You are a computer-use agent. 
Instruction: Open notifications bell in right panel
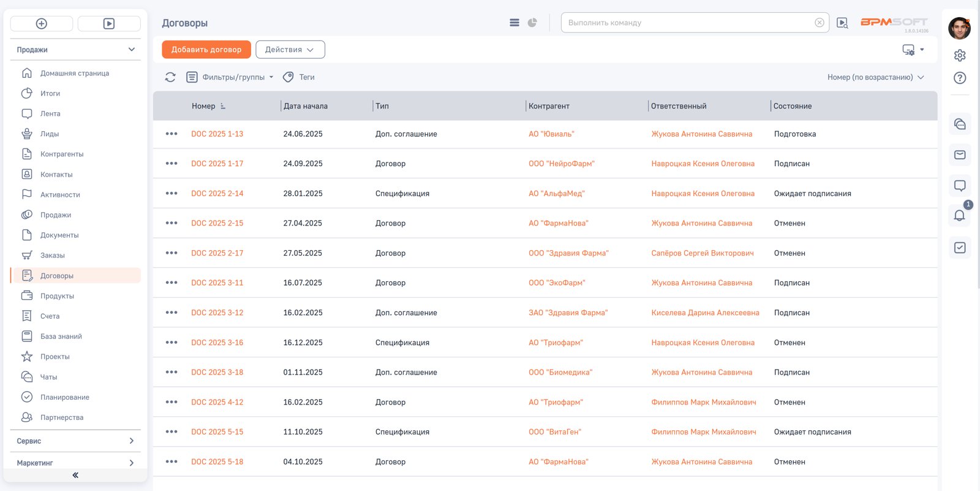coord(959,215)
